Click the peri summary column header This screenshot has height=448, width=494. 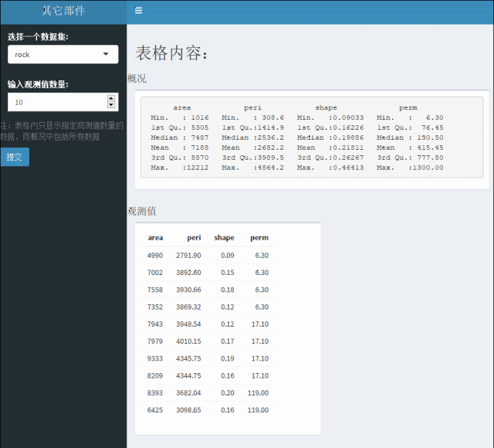pyautogui.click(x=252, y=108)
